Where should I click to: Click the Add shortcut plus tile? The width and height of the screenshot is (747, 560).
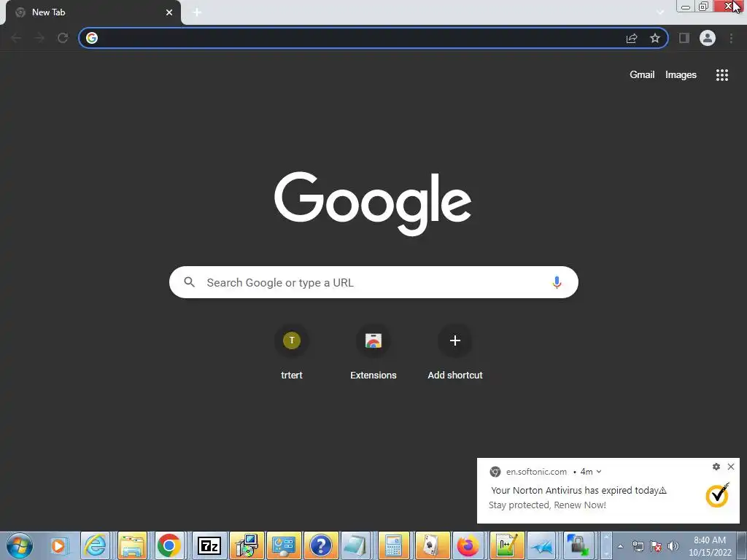[x=455, y=352]
